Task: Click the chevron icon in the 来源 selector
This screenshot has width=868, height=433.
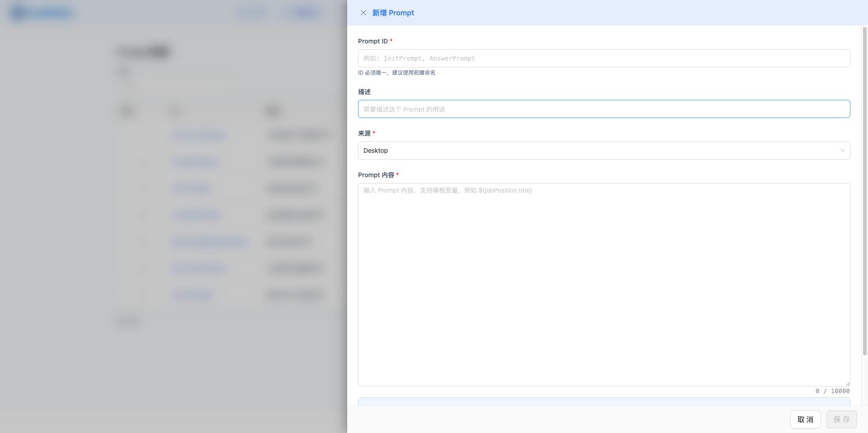Action: pos(842,151)
